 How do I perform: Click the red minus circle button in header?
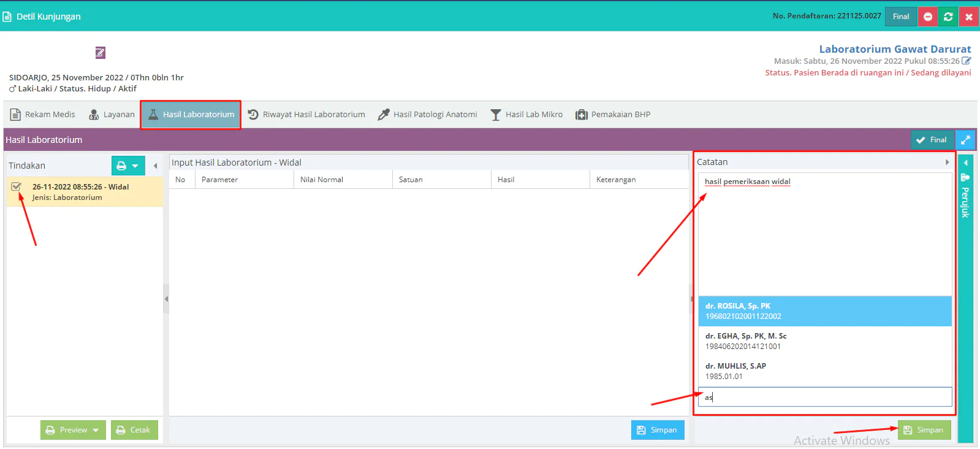928,17
